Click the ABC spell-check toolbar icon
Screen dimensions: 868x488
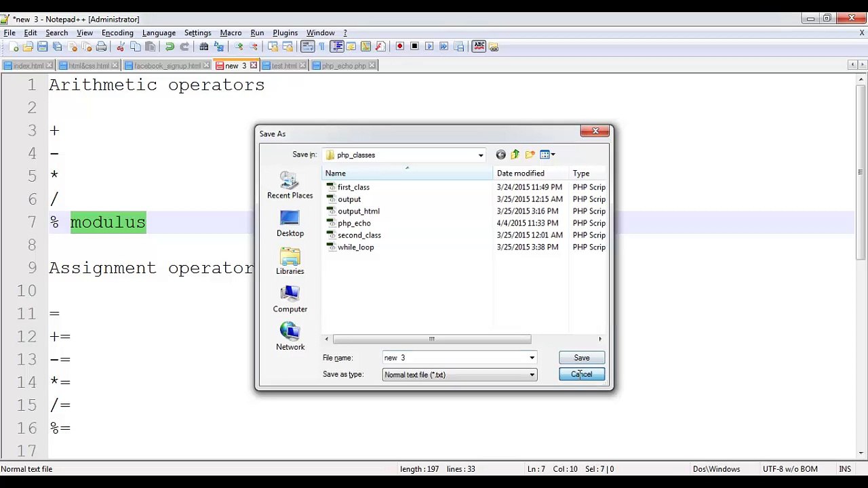pos(479,47)
